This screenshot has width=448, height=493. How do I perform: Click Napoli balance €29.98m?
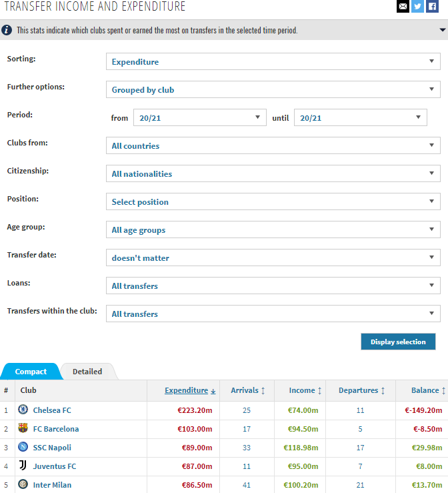pyautogui.click(x=427, y=448)
